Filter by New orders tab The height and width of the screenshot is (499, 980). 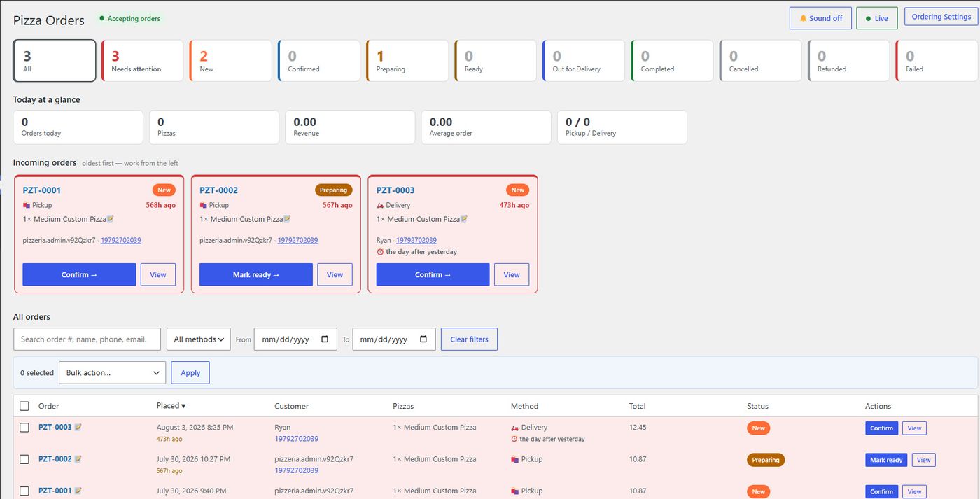coord(231,61)
